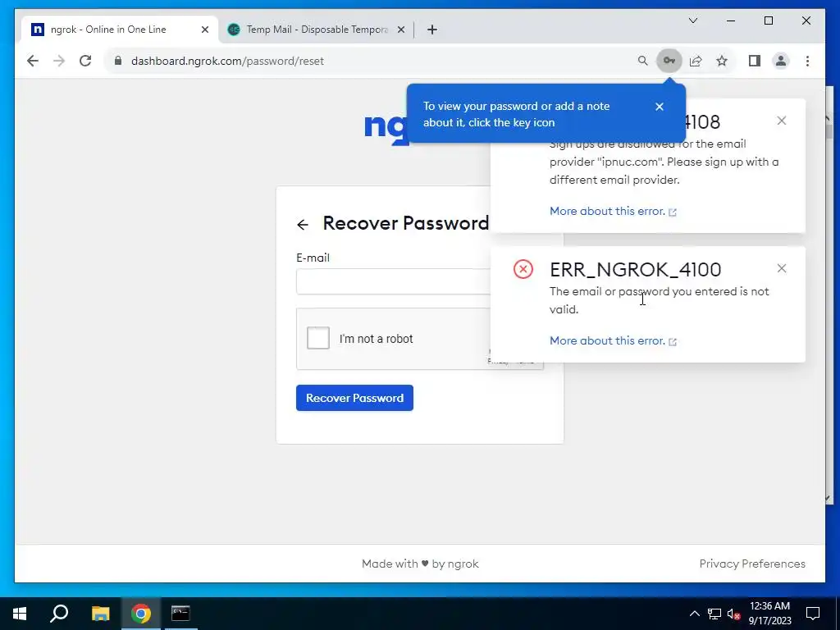
Task: Click the muted volume tray icon
Action: point(734,614)
